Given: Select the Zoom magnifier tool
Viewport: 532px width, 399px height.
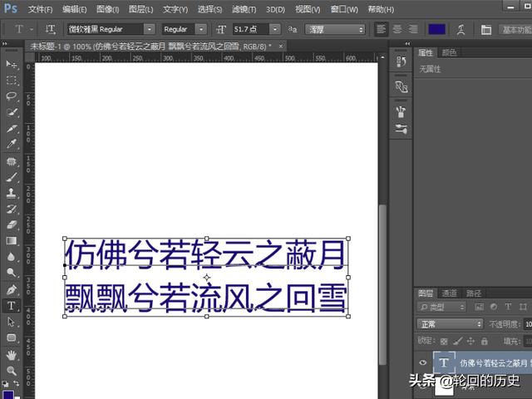Looking at the screenshot, I should click(x=11, y=370).
